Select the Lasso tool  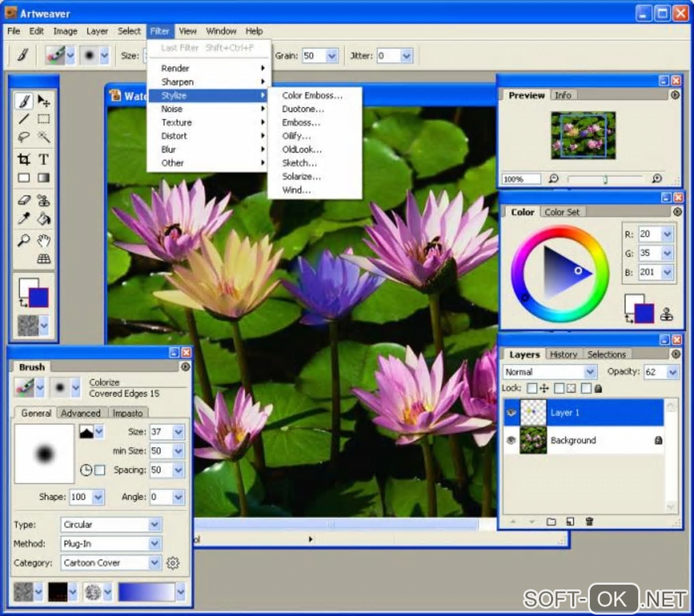tap(24, 137)
